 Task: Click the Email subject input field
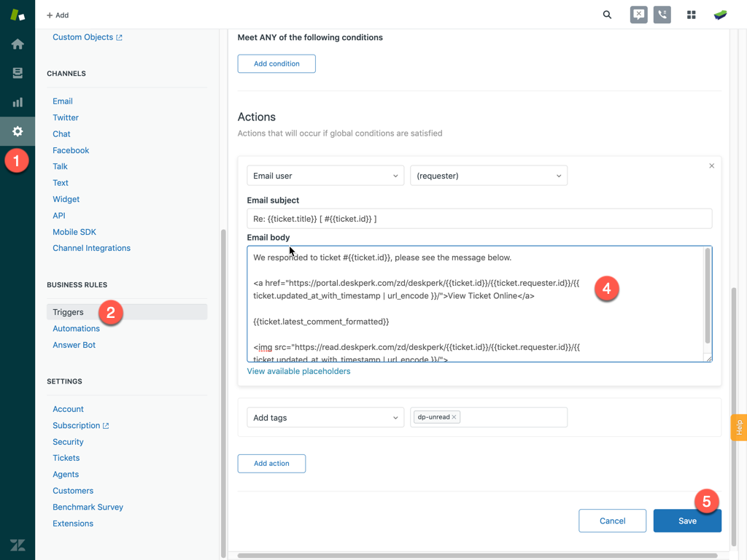[x=479, y=219]
